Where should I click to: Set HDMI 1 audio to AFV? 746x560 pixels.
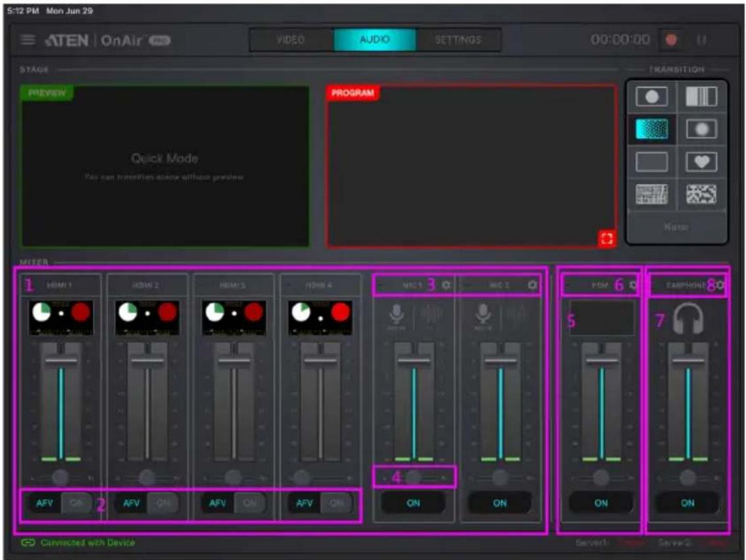point(45,503)
